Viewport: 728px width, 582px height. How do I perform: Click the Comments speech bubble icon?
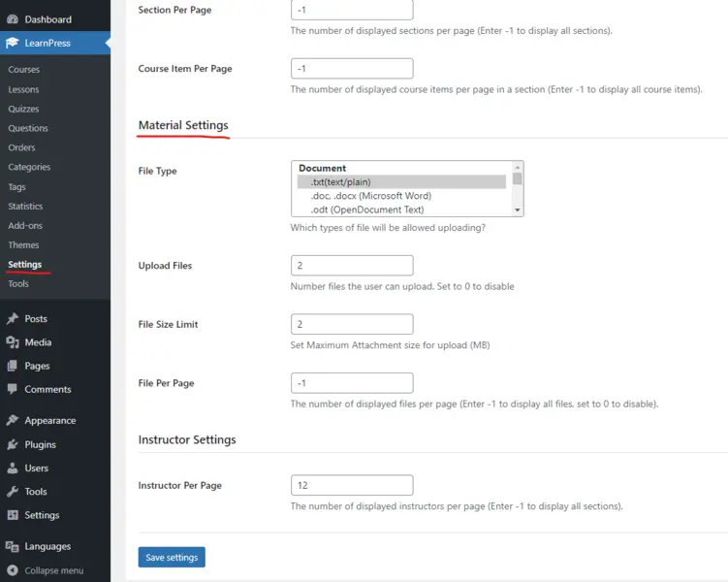pos(13,389)
